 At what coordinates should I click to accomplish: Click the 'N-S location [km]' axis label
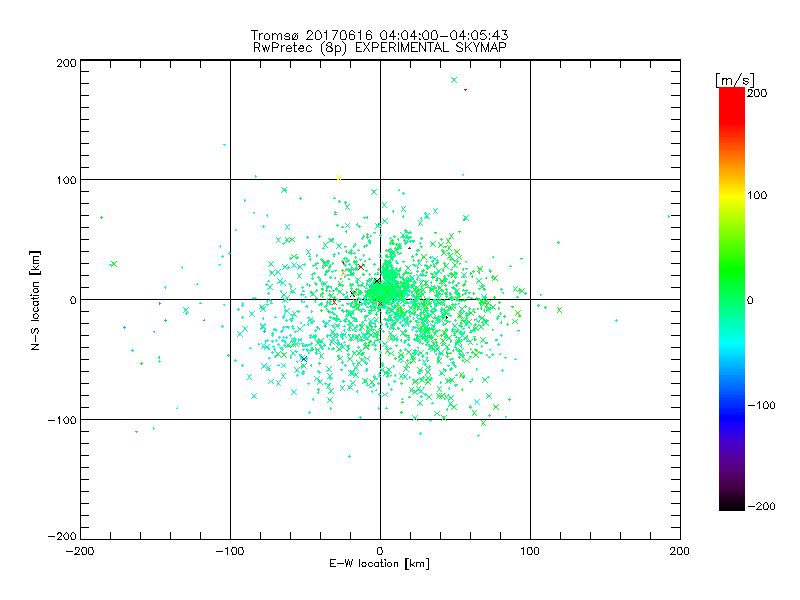35,301
